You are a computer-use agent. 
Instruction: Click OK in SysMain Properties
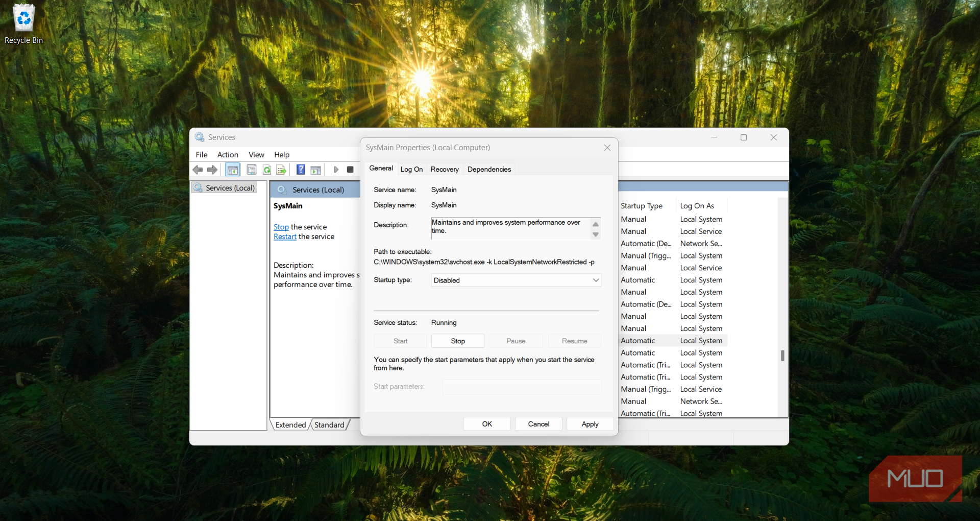pyautogui.click(x=487, y=424)
